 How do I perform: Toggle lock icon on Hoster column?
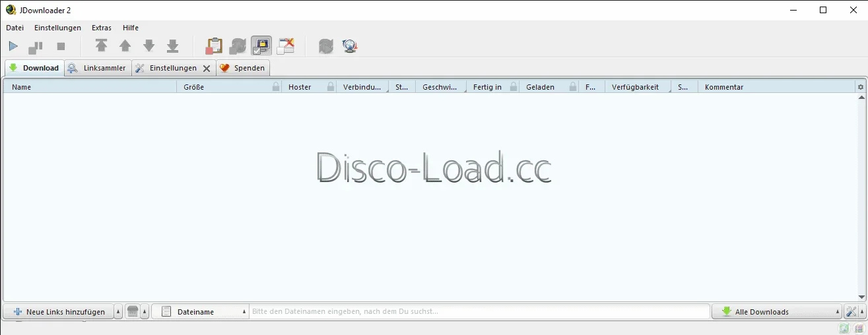(x=331, y=87)
